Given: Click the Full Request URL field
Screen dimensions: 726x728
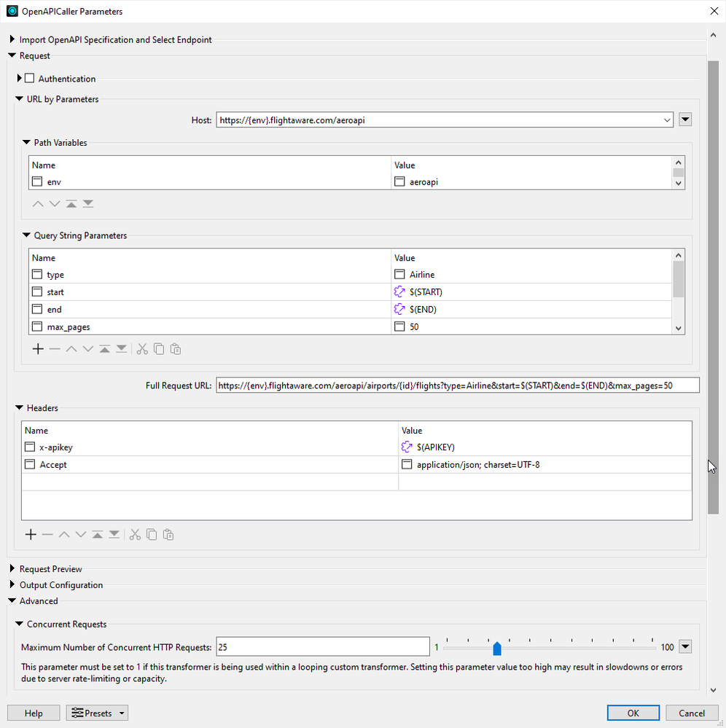Looking at the screenshot, I should [457, 385].
